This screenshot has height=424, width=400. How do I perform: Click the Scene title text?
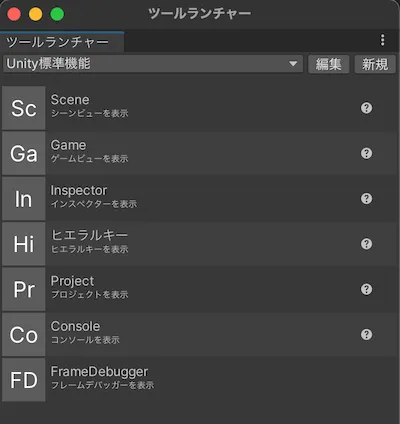[70, 100]
